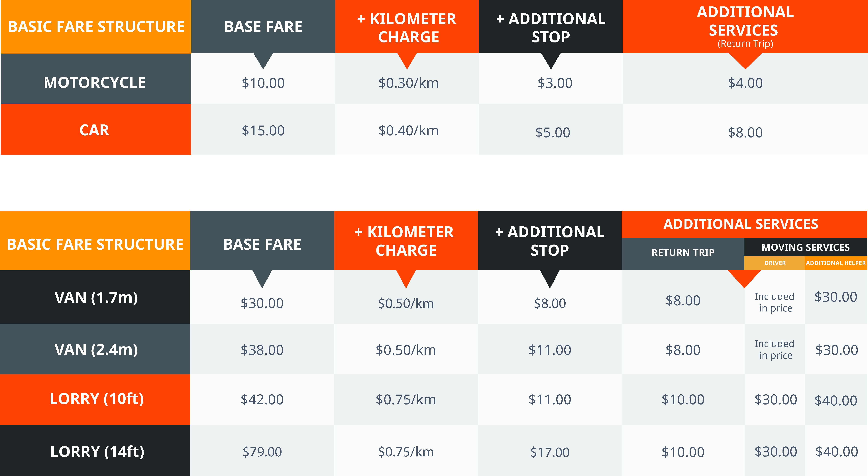Image resolution: width=868 pixels, height=476 pixels.
Task: Select the MOTORCYCLE row label
Action: pos(95,83)
